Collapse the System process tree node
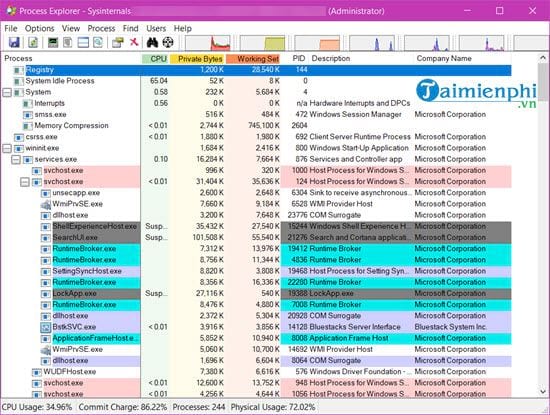 [7, 92]
